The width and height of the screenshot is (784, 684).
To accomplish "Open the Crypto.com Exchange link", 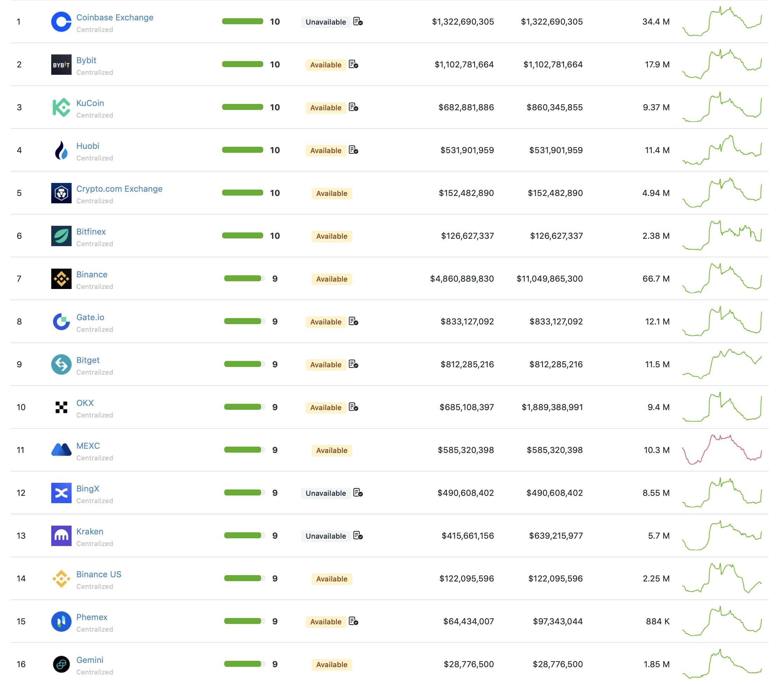I will point(119,189).
